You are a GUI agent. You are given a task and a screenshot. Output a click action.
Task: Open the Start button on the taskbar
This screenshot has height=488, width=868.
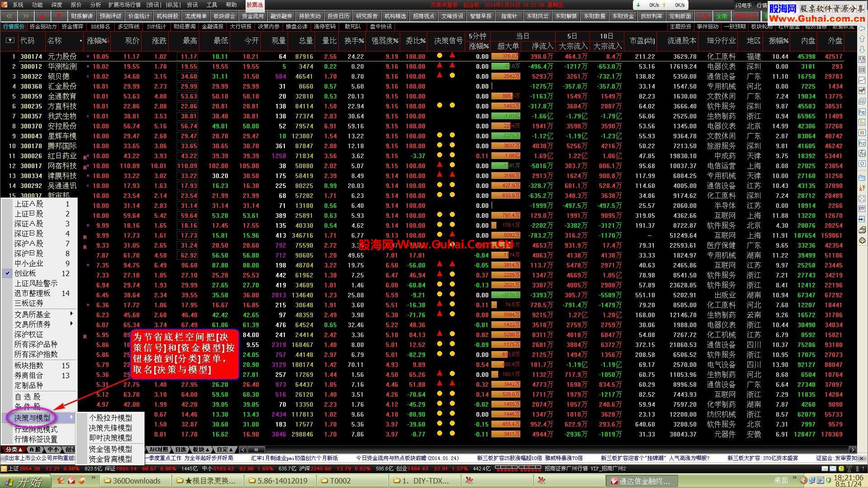[25, 481]
